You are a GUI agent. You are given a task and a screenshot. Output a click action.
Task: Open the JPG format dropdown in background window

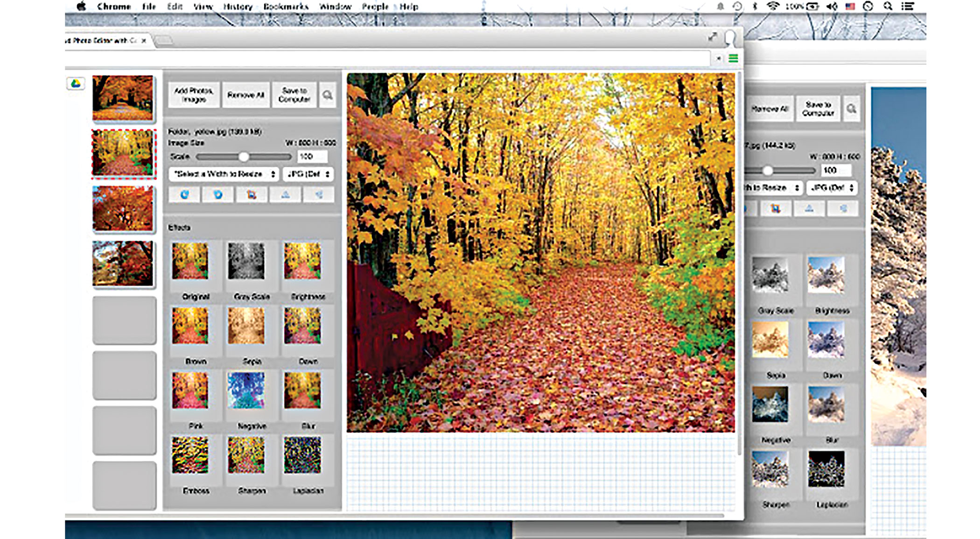point(832,188)
